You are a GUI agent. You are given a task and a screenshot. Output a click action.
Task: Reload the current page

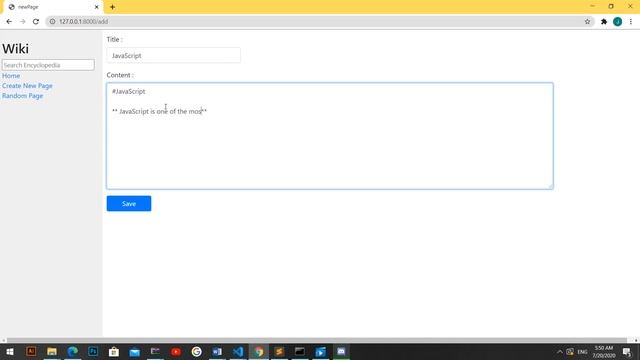[36, 22]
